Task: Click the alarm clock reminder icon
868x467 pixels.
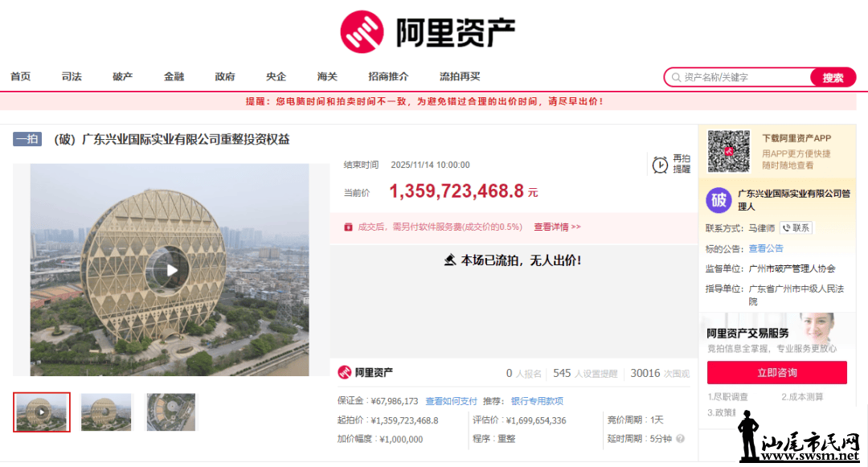Action: pyautogui.click(x=660, y=165)
